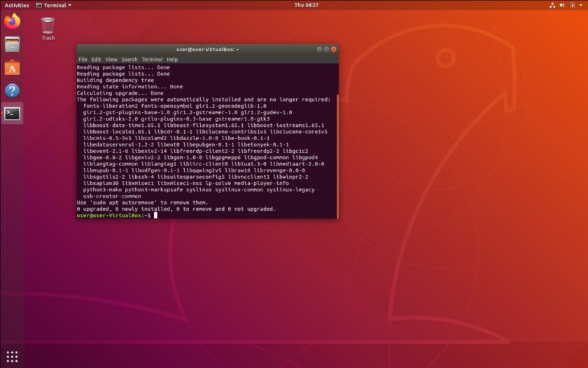Open the Help menu in Terminal
588x368 pixels.
pos(172,60)
